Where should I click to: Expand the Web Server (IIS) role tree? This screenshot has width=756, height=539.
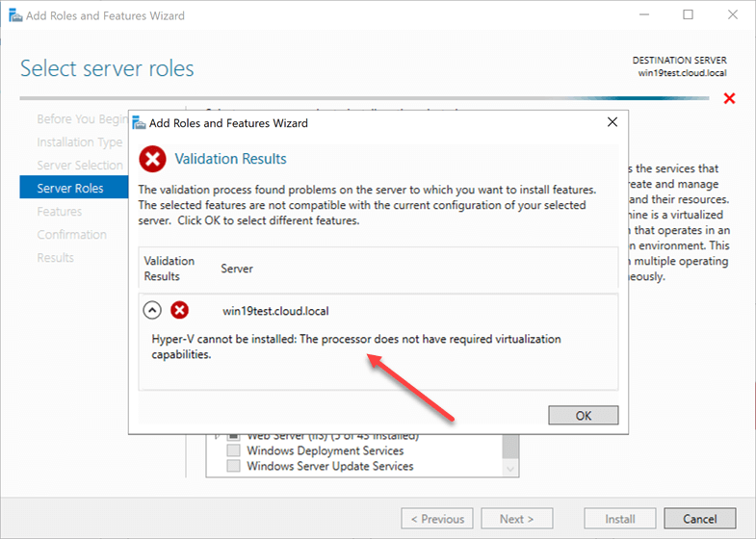(x=217, y=436)
